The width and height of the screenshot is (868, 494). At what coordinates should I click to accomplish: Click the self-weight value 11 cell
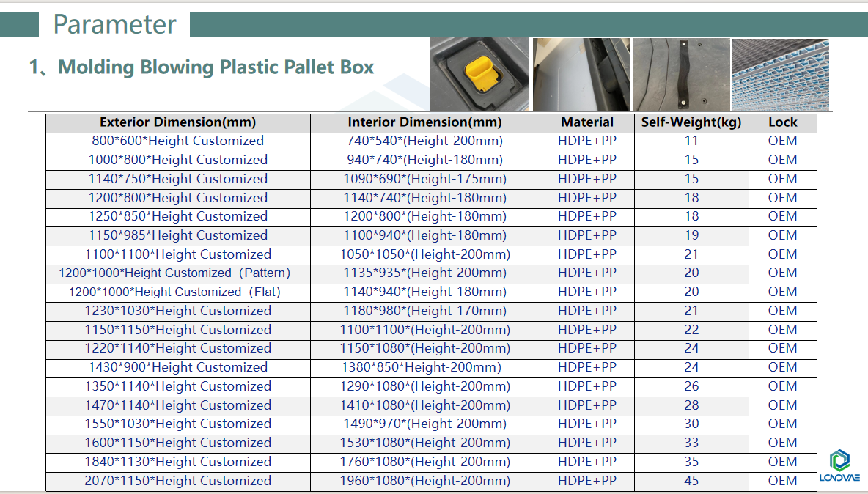coord(691,141)
